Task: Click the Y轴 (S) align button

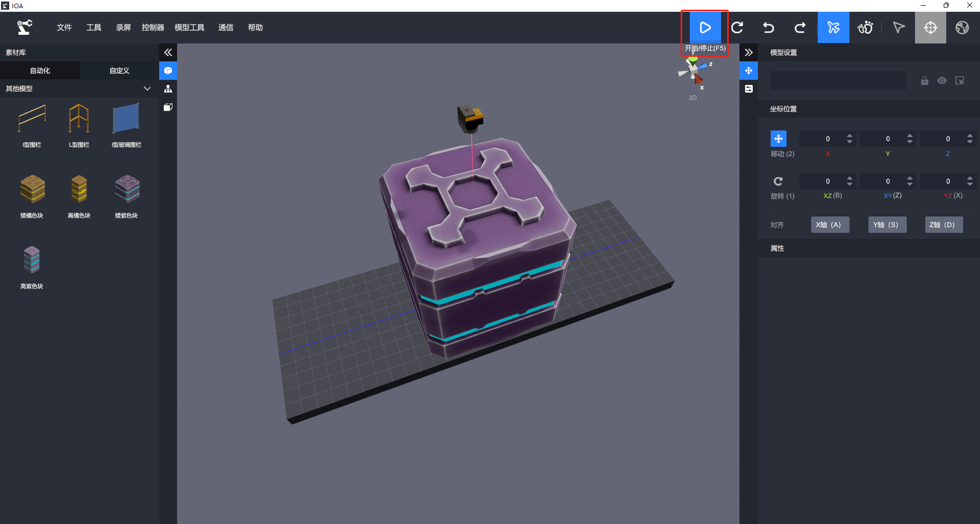Action: [887, 225]
